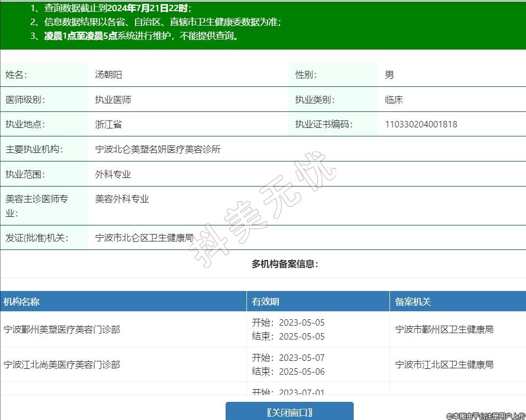Image resolution: width=526 pixels, height=420 pixels.
Task: Click physician level value 执业医师
Action: pyautogui.click(x=113, y=100)
